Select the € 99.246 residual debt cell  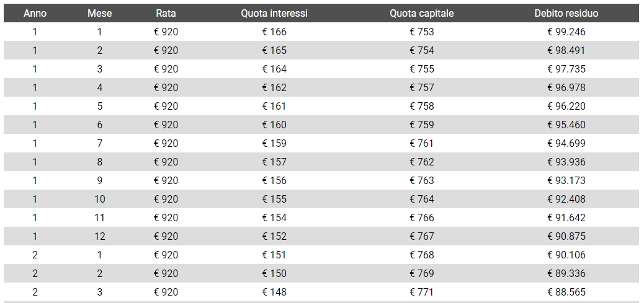(566, 32)
